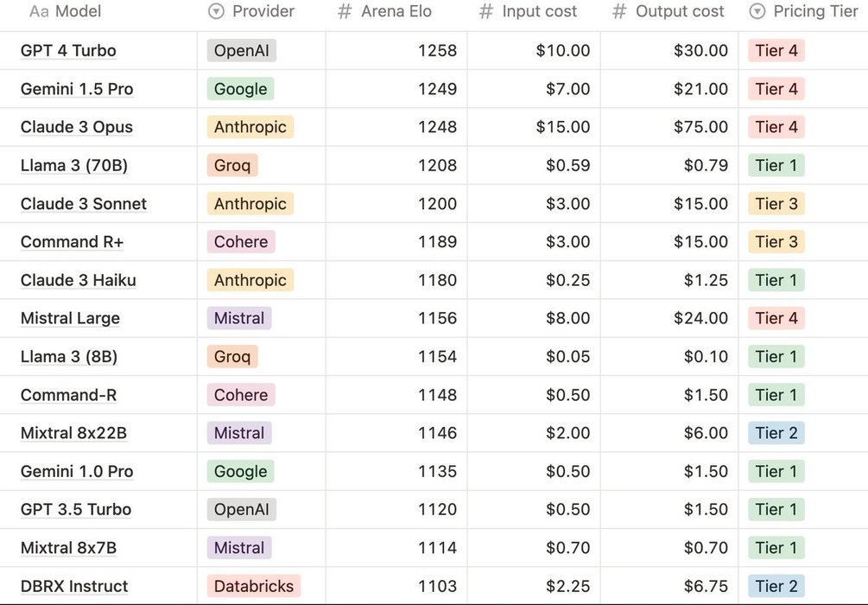Click the hash icon beside Input cost
The image size is (868, 605).
pyautogui.click(x=486, y=12)
